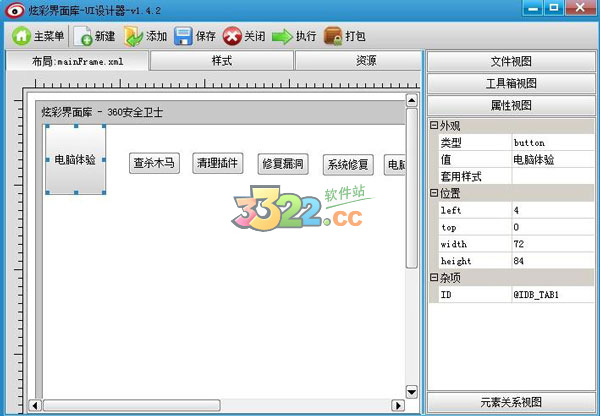Click the width property label
Screen dimensions: 600x416
[453, 244]
